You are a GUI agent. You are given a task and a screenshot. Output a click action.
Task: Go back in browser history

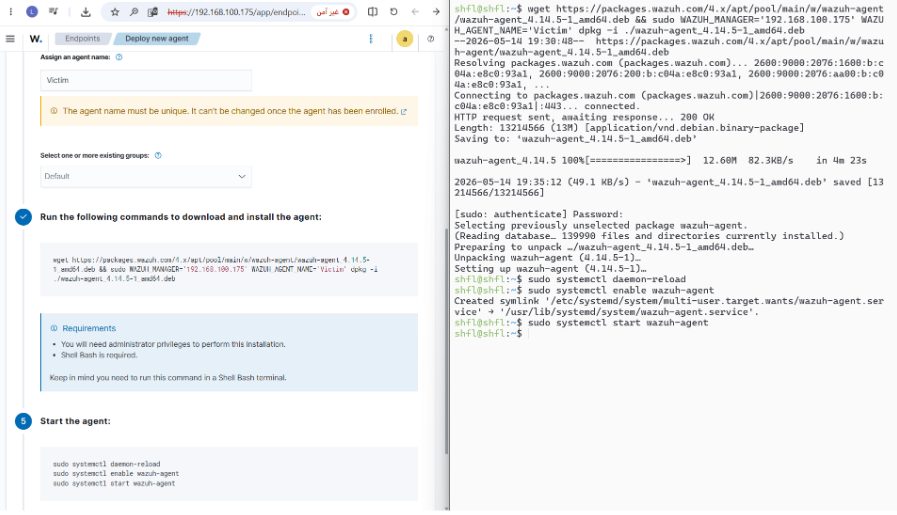pyautogui.click(x=415, y=11)
